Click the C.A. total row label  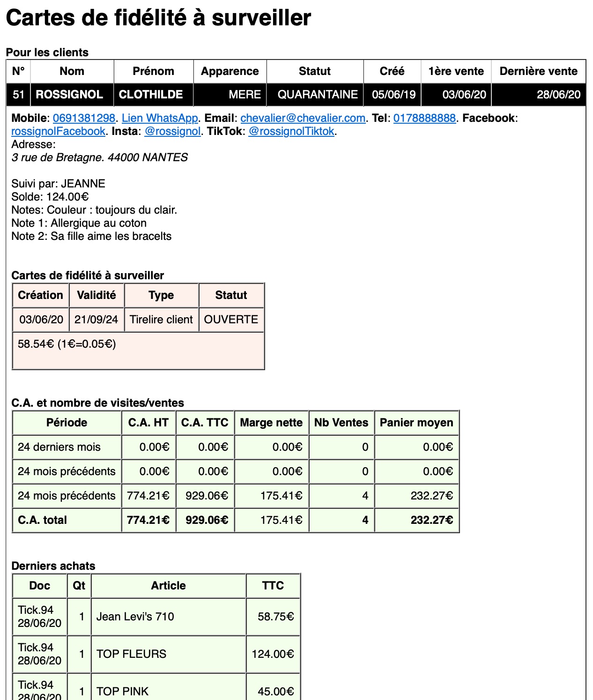[x=42, y=520]
